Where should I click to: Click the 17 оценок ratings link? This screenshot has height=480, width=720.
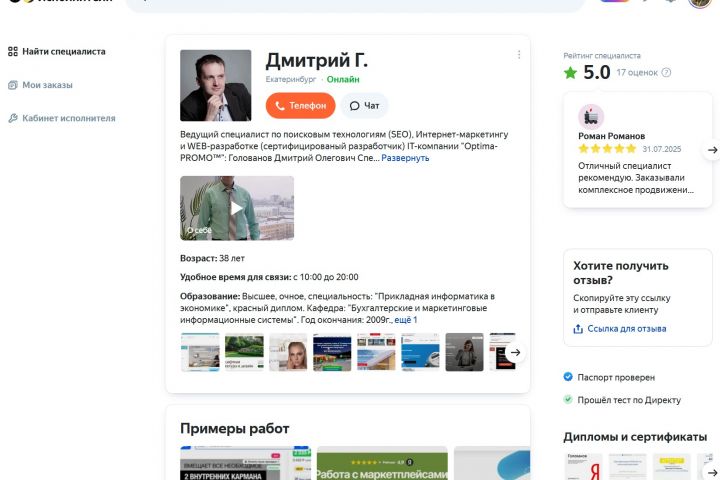pos(637,72)
